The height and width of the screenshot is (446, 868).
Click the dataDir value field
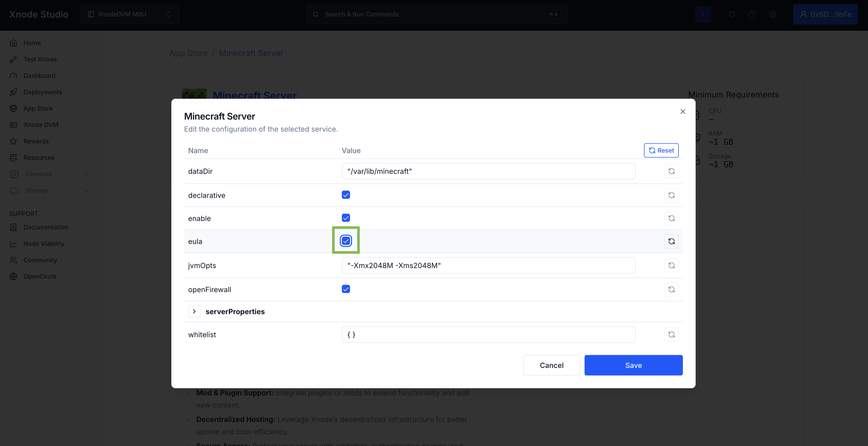tap(488, 171)
